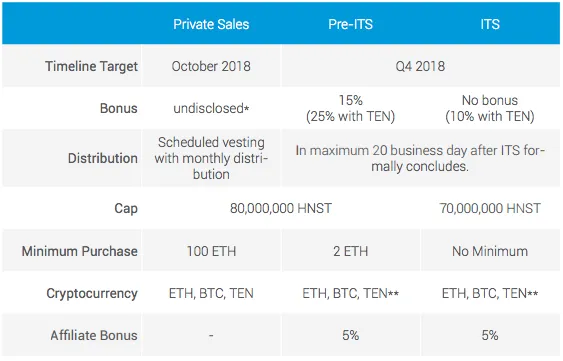Click the Scheduled vesting distribution cell
The width and height of the screenshot is (563, 361).
pos(211,158)
